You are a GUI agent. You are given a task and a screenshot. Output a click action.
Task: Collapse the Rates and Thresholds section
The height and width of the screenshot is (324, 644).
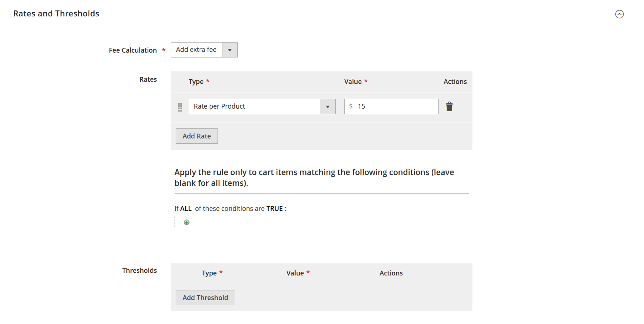619,14
